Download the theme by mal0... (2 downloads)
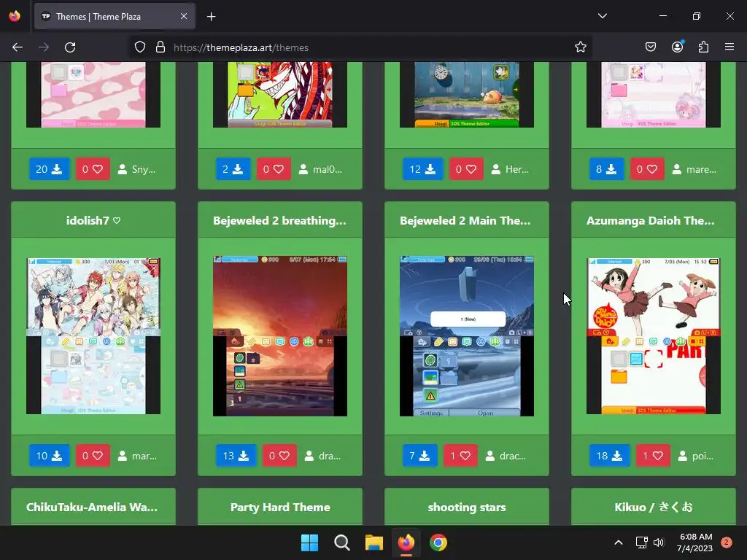Screen dimensions: 747x560 click(233, 169)
